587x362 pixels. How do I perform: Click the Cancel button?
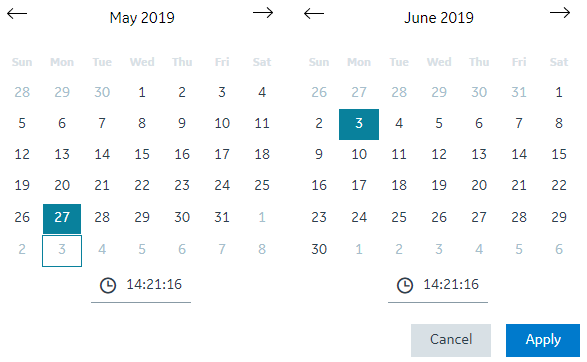(451, 340)
